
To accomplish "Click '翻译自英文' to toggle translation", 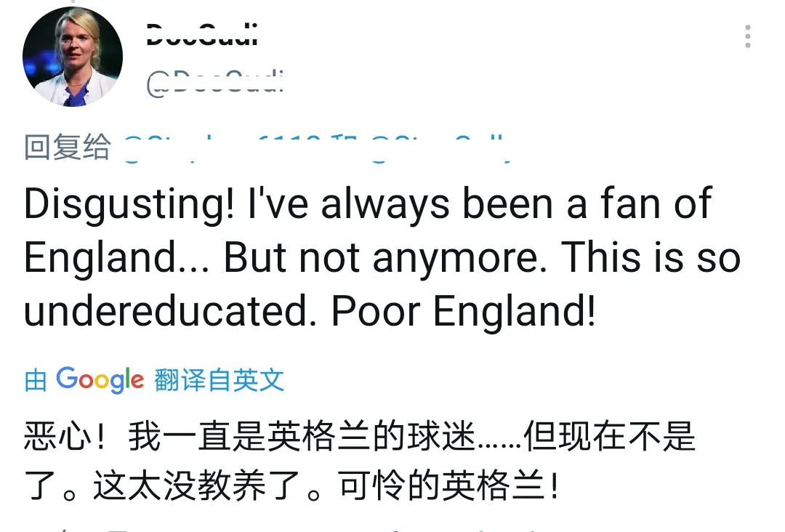I will pyautogui.click(x=218, y=379).
